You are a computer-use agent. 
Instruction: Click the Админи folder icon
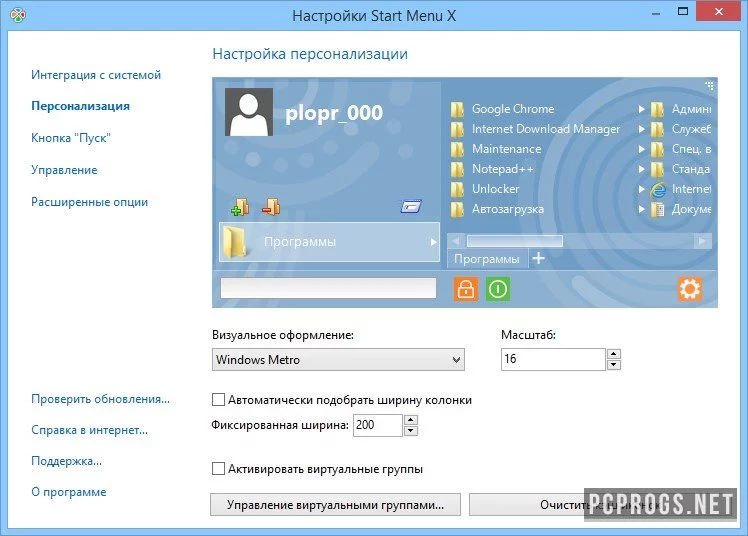(657, 109)
